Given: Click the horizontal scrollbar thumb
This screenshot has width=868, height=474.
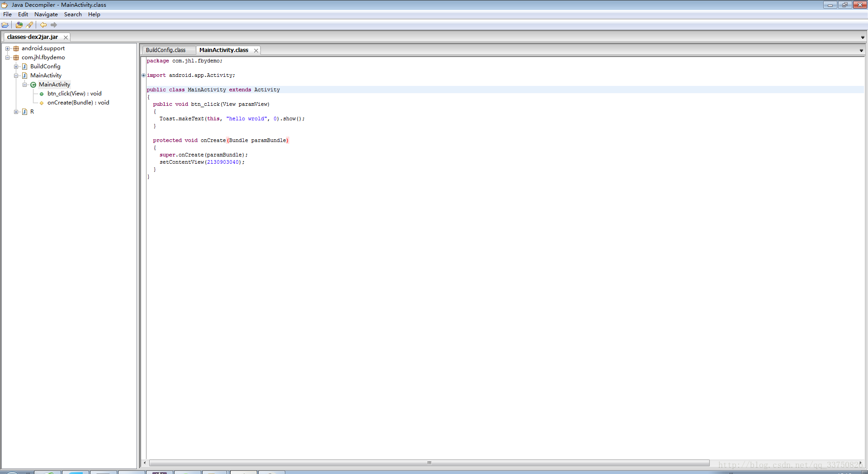Looking at the screenshot, I should coord(429,463).
